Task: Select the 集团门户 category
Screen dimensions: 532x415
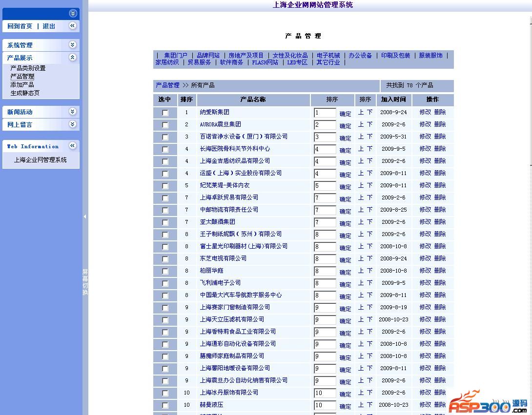Action: (x=175, y=55)
